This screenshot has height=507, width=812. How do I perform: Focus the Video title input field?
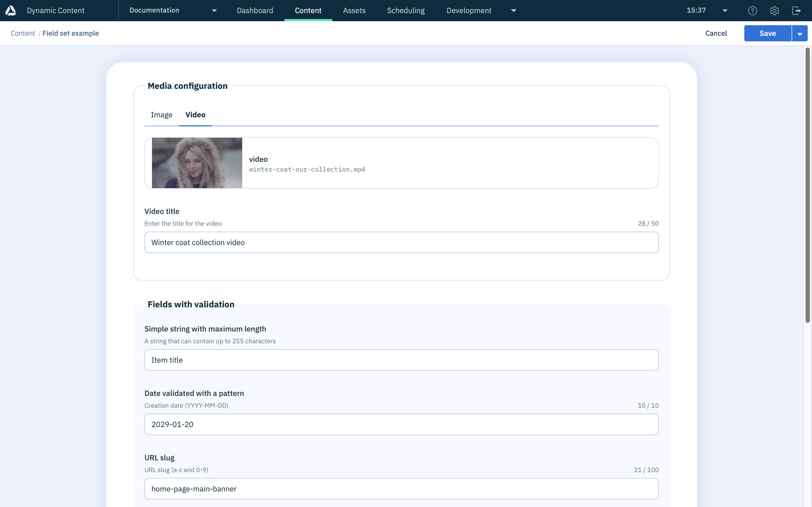coord(401,242)
